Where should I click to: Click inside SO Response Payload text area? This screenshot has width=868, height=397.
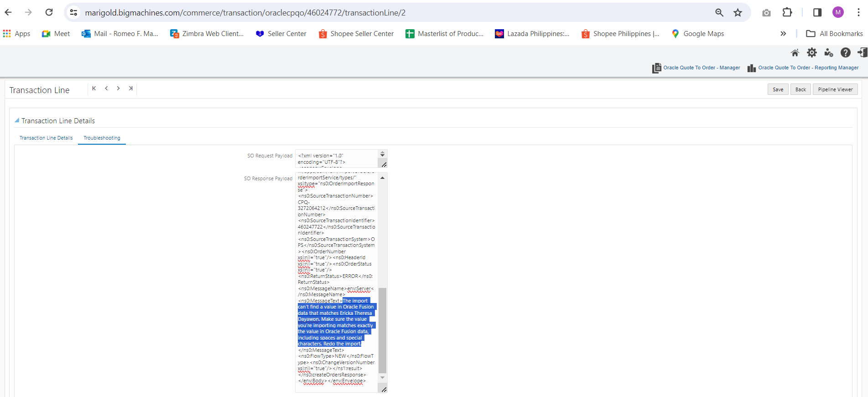pyautogui.click(x=337, y=282)
